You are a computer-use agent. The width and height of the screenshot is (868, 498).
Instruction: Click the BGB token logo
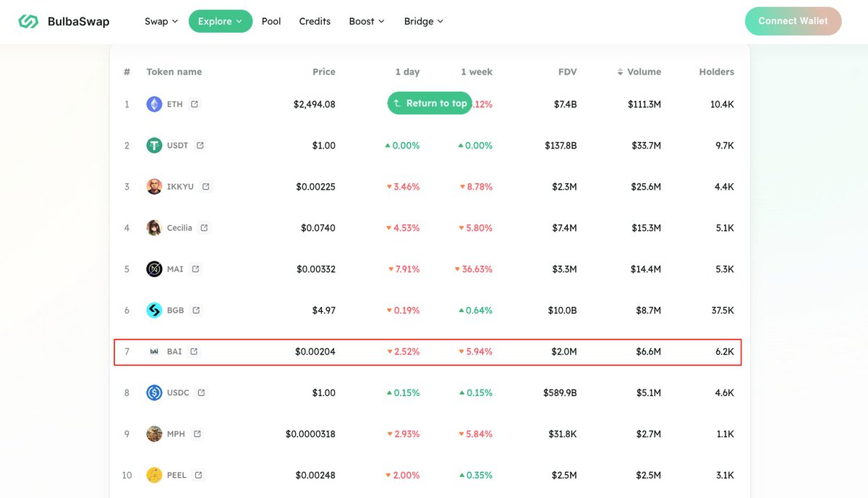coord(154,311)
